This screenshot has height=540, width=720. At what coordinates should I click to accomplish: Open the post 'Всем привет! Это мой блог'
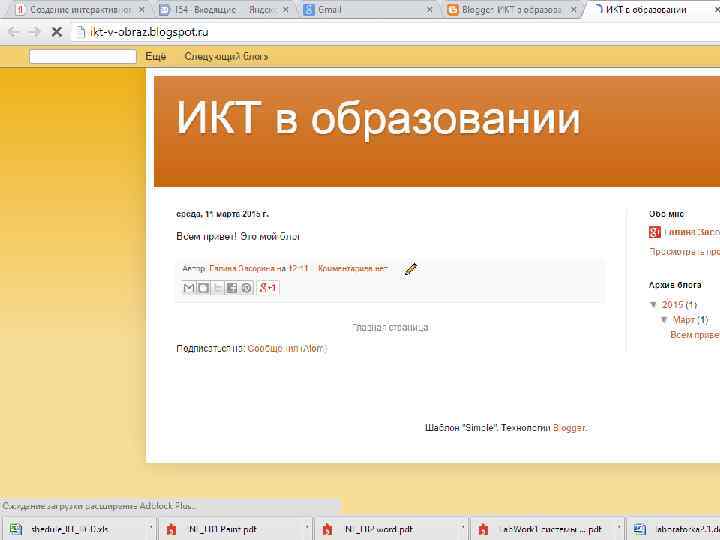pos(238,236)
